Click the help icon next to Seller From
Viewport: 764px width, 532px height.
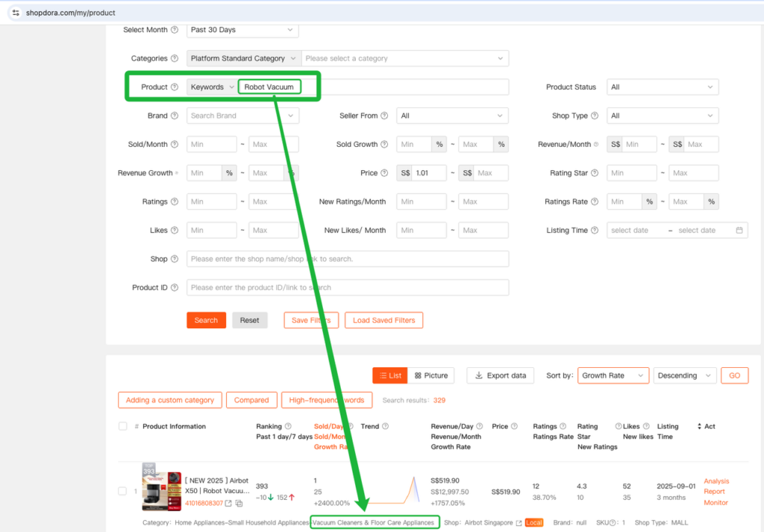coord(384,116)
